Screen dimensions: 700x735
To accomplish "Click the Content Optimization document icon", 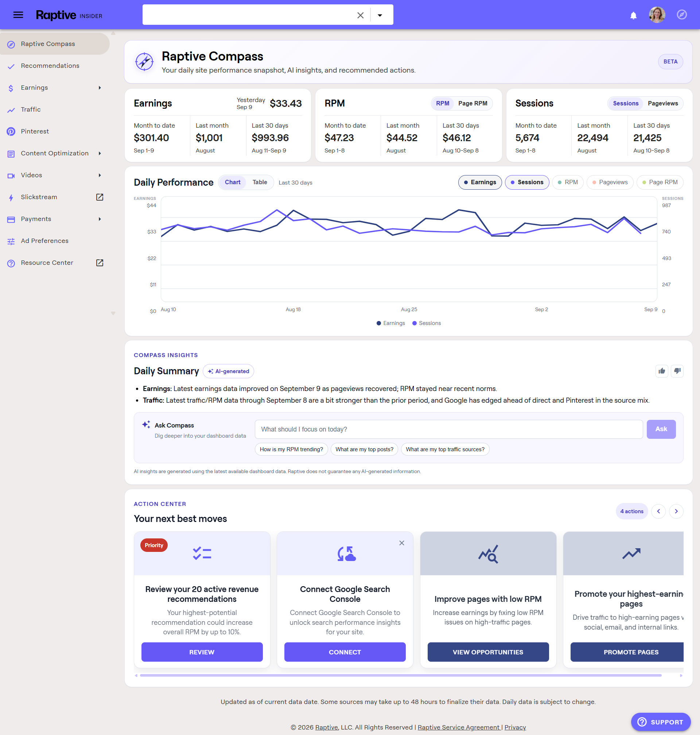I will (x=11, y=154).
